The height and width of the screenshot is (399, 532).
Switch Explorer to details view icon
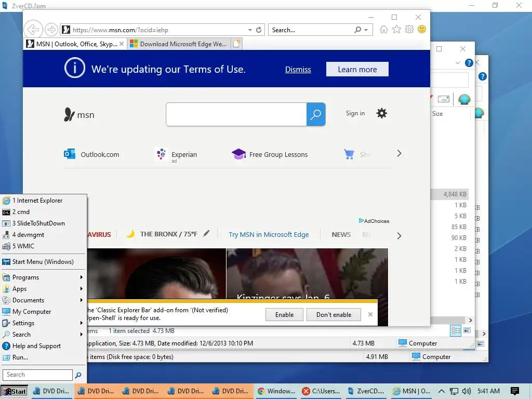pyautogui.click(x=456, y=330)
